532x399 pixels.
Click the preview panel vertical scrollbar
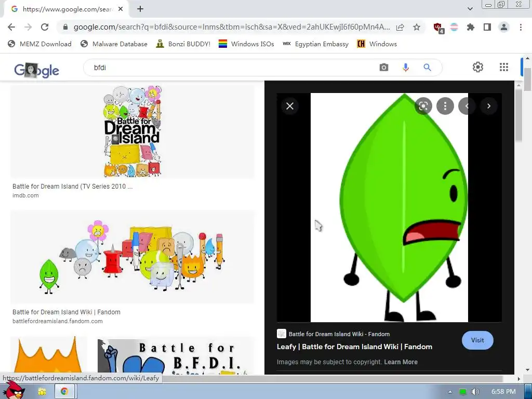click(518, 115)
